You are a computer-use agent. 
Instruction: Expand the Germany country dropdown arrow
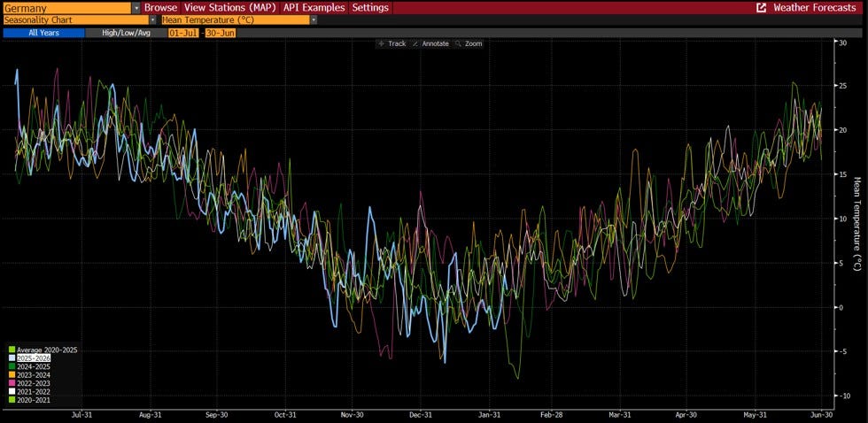pos(136,8)
